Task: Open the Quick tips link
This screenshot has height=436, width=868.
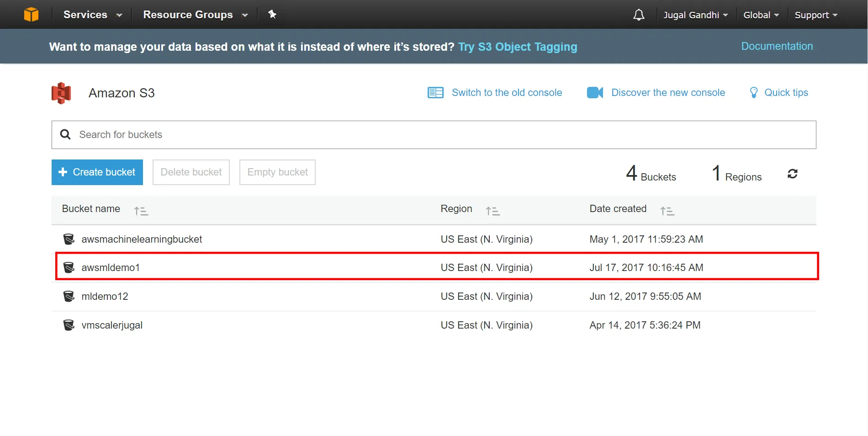Action: click(786, 93)
